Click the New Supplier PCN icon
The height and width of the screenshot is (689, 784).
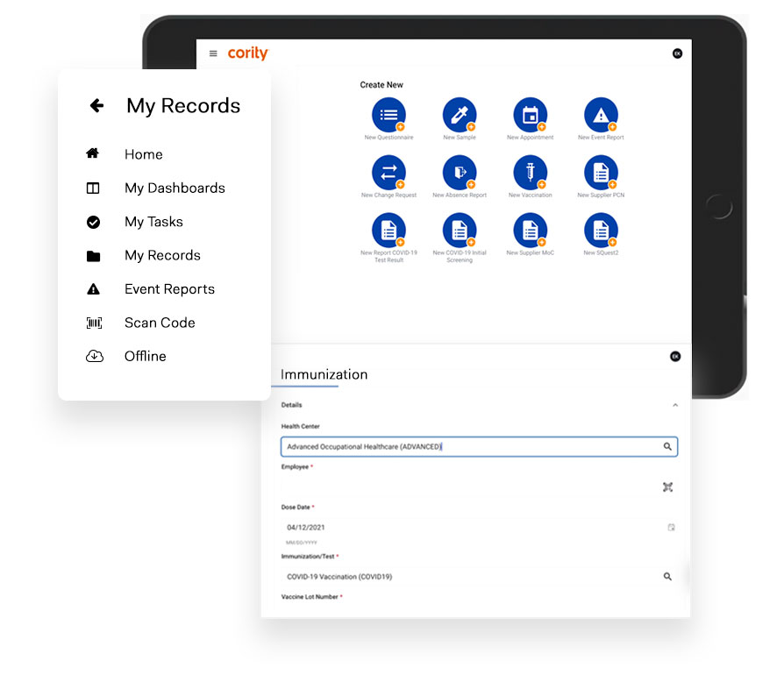601,173
